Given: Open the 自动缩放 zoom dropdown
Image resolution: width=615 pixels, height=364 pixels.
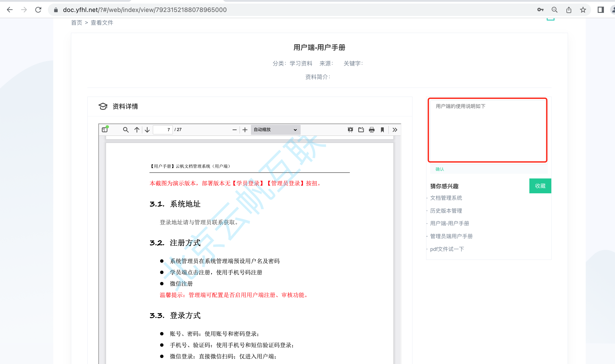Looking at the screenshot, I should [x=275, y=130].
